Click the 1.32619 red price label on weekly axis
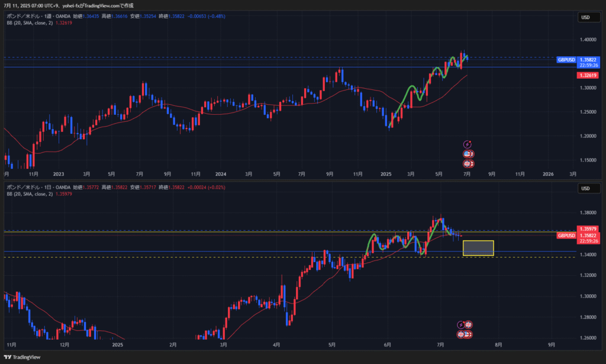 (588, 75)
